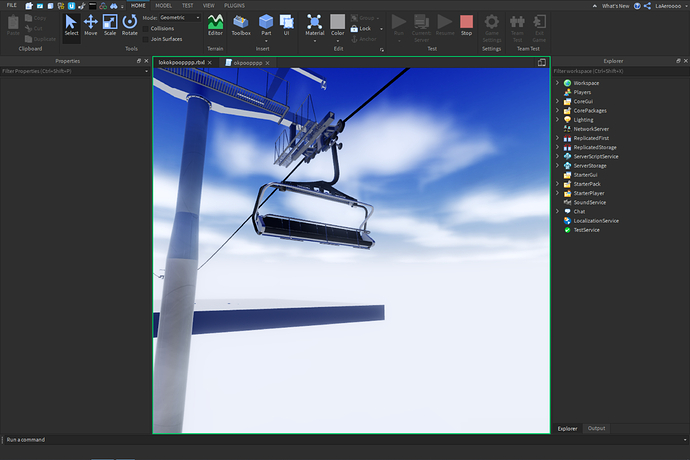Switch to the VIEW ribbon tab

tap(209, 6)
